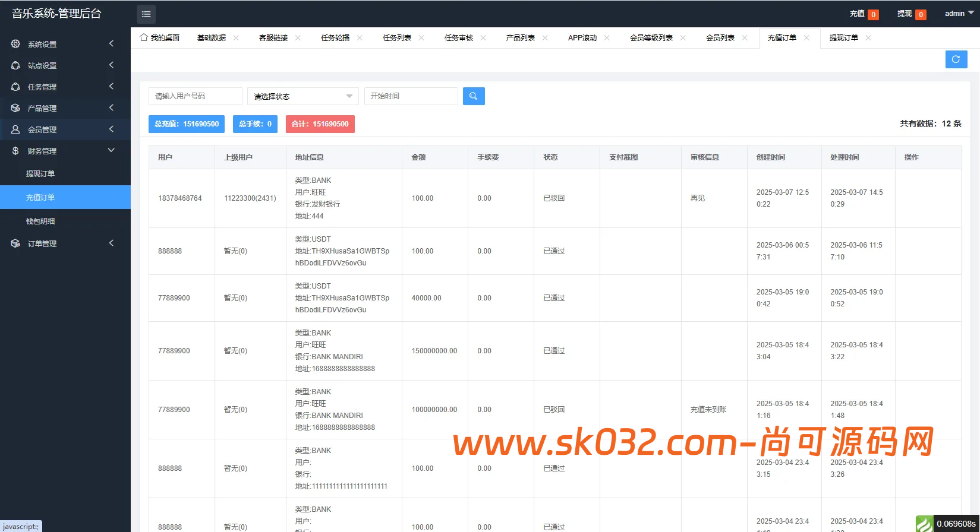Viewport: 980px width, 532px height.
Task: Close the 提现订单 tab
Action: coord(868,38)
